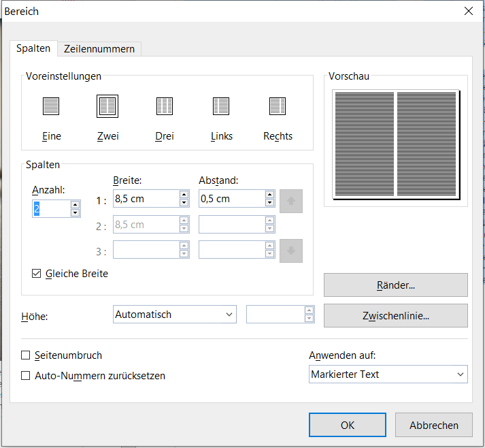Select the Rechts right-column preset icon
Viewport: 485px width, 448px height.
[x=278, y=106]
